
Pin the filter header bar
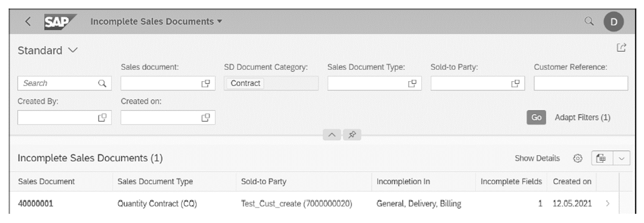coord(352,135)
